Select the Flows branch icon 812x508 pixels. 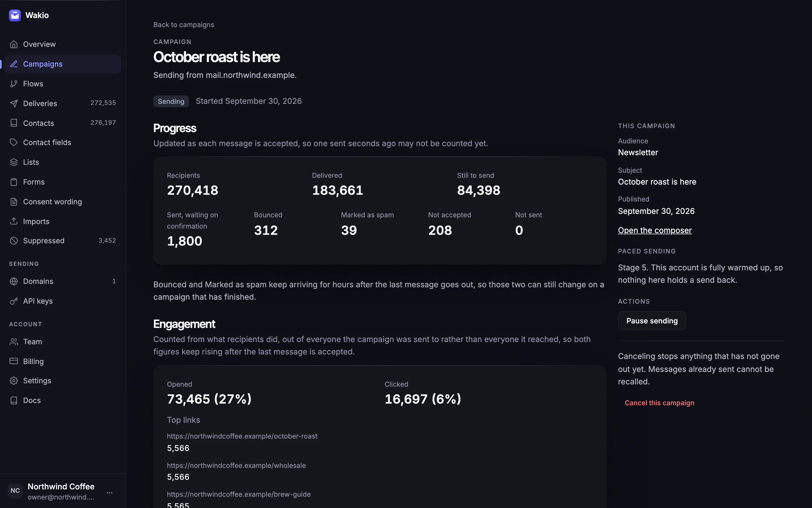pyautogui.click(x=14, y=84)
